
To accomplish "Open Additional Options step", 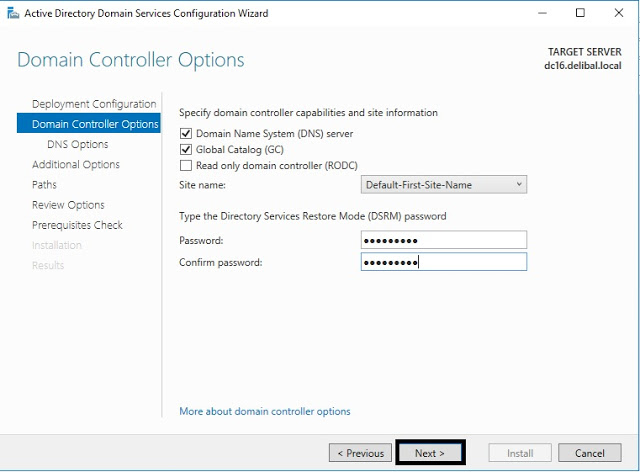I will pyautogui.click(x=76, y=165).
